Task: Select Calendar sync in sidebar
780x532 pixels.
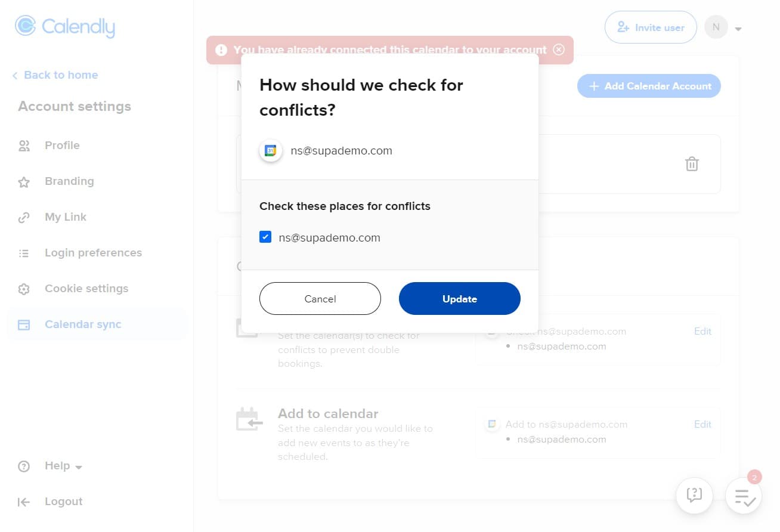Action: click(83, 324)
